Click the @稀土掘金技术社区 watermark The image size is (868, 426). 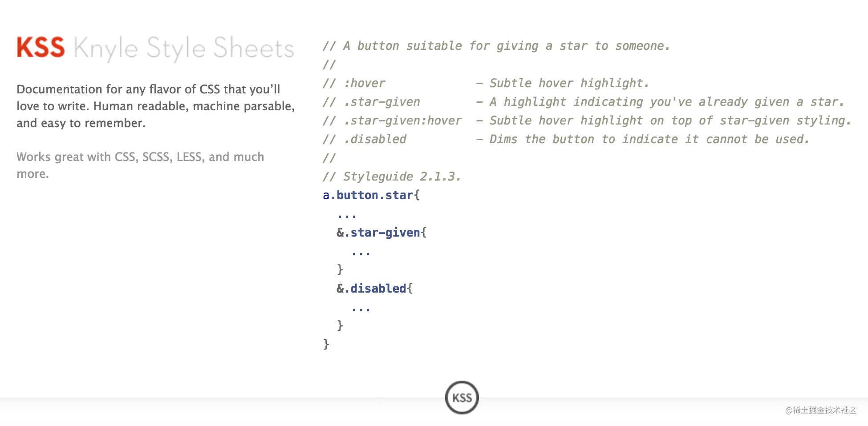point(821,410)
